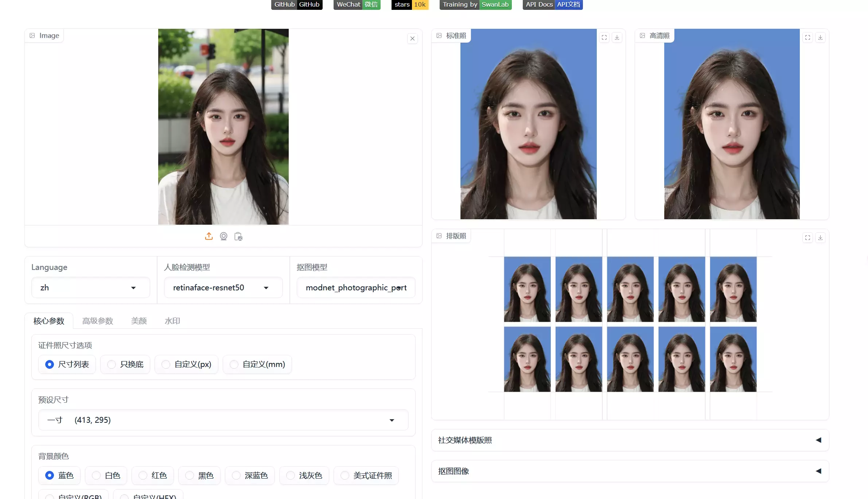The width and height of the screenshot is (868, 499).
Task: Click the 标准照 label icon
Action: tap(439, 35)
